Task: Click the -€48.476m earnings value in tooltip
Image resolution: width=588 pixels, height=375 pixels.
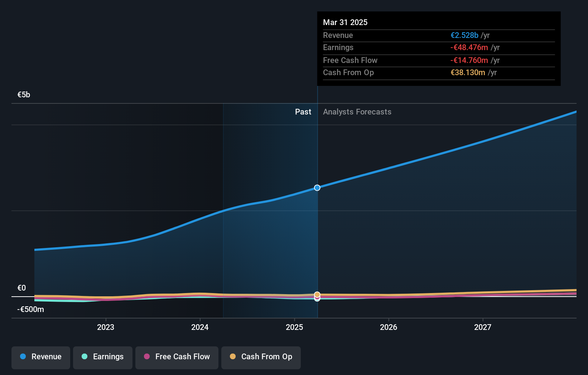Action: pos(469,48)
